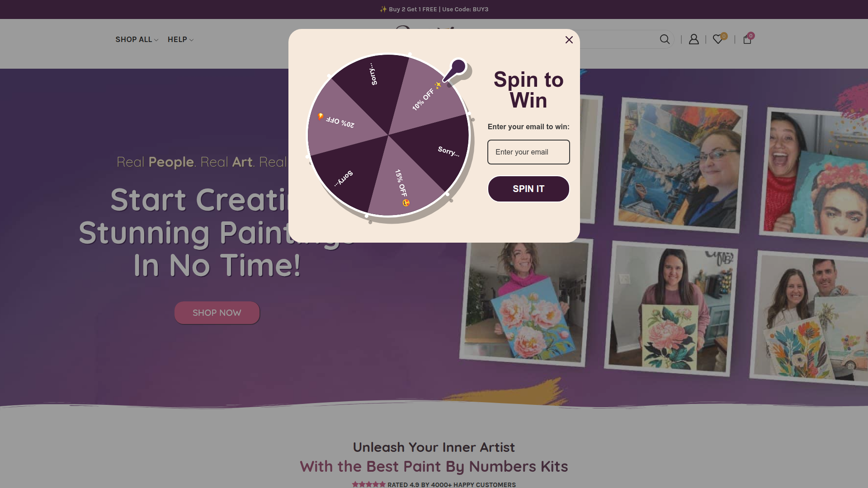Select HELP in the navigation menu
This screenshot has width=868, height=488.
point(177,39)
